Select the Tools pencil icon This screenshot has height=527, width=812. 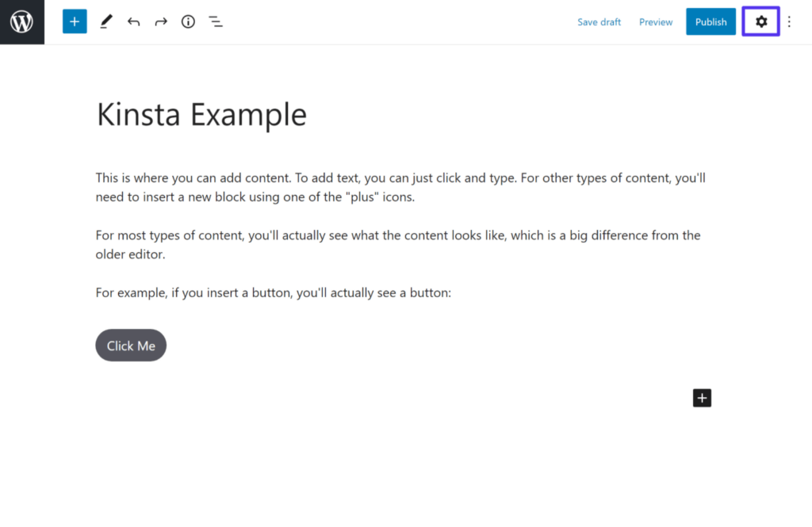pos(105,22)
